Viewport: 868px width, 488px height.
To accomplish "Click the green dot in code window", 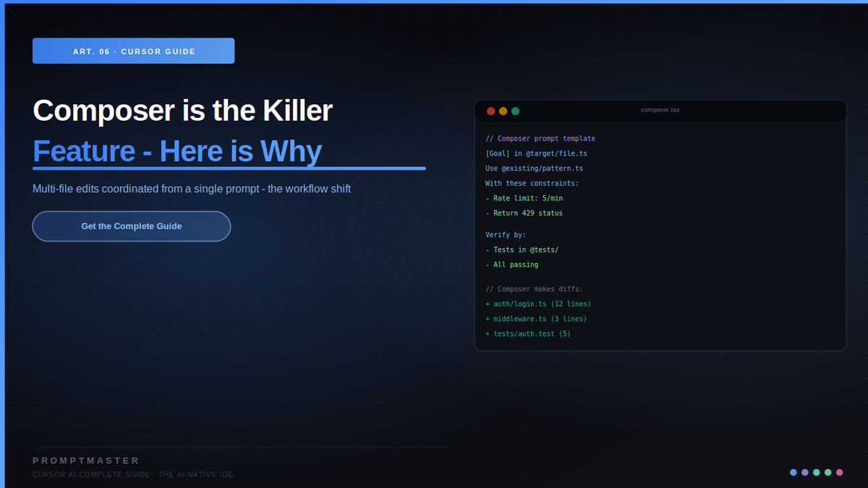I will click(x=515, y=111).
